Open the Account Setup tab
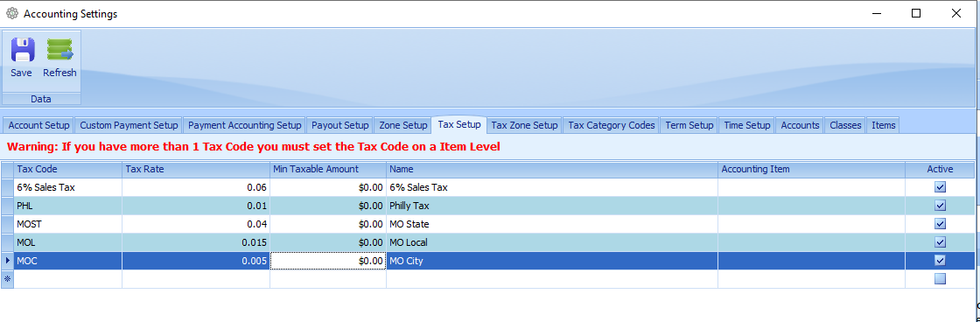 pos(38,125)
